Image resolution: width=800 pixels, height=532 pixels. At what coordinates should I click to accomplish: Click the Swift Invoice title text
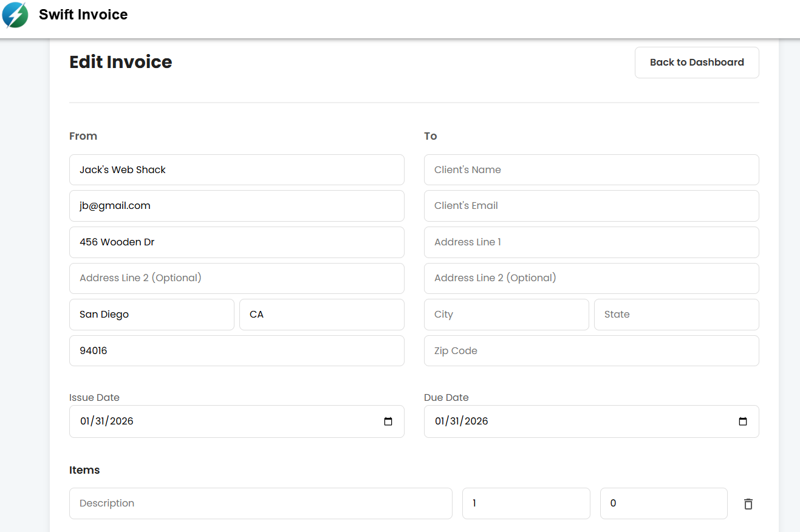pos(83,15)
